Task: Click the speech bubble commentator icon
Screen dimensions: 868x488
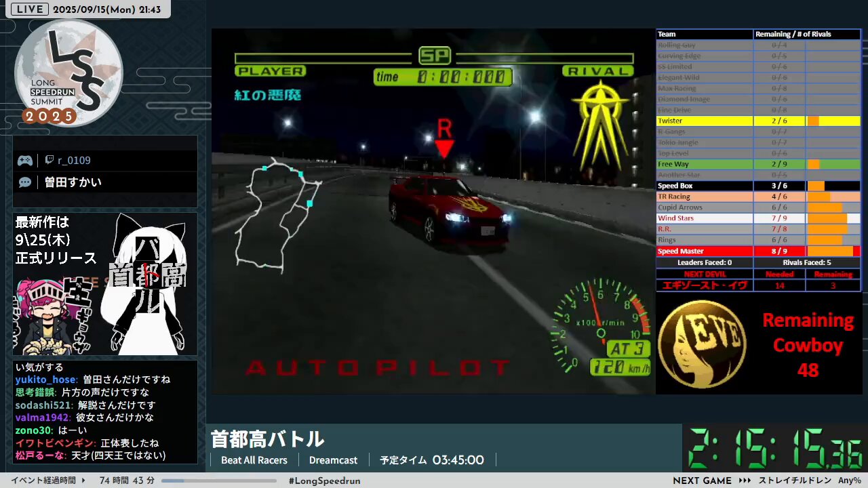Action: tap(25, 182)
